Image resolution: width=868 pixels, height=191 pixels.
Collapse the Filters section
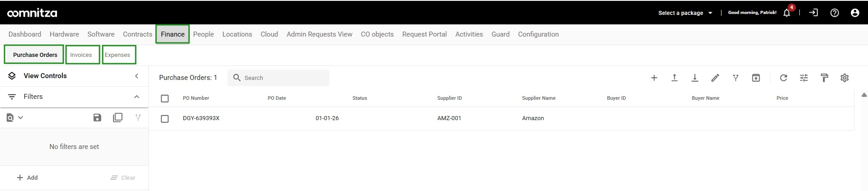point(137,97)
